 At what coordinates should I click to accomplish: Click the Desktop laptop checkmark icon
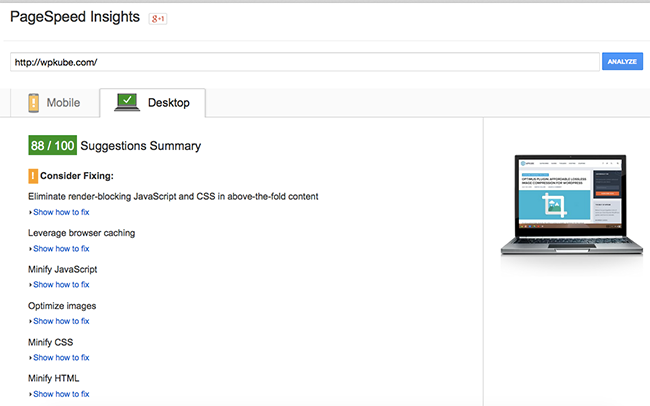tap(127, 102)
